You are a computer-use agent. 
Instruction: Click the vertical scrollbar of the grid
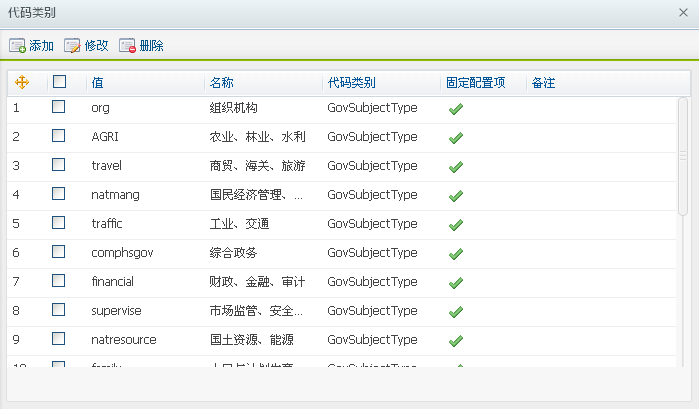point(683,155)
